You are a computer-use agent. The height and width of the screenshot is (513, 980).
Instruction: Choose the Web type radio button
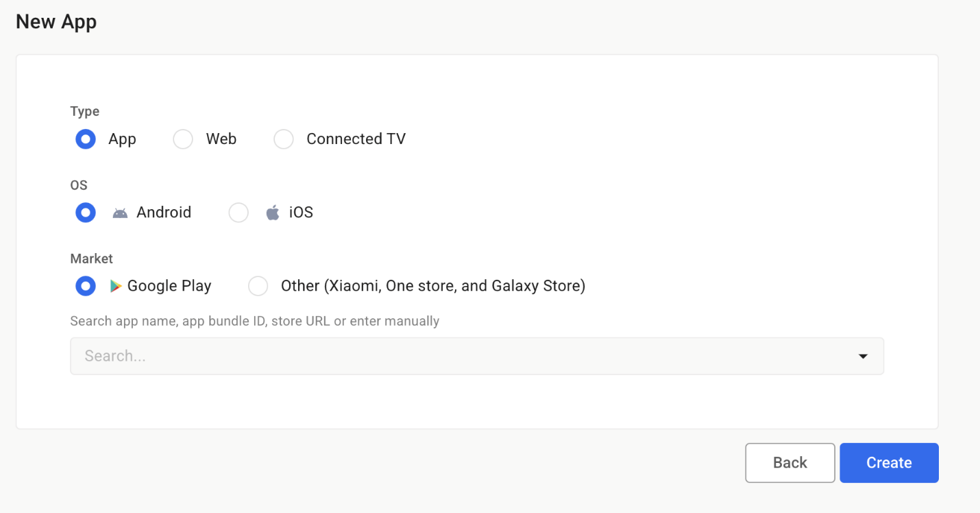(183, 139)
